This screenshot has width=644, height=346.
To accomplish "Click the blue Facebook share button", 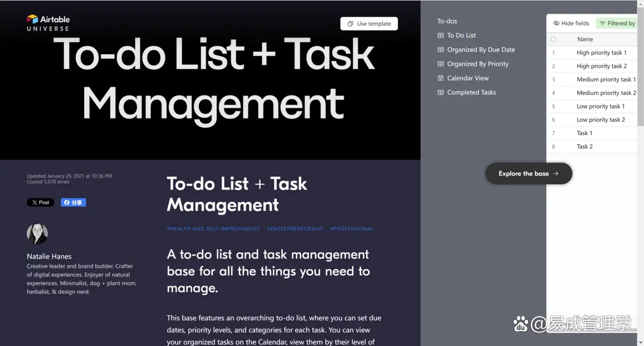I will tap(74, 203).
